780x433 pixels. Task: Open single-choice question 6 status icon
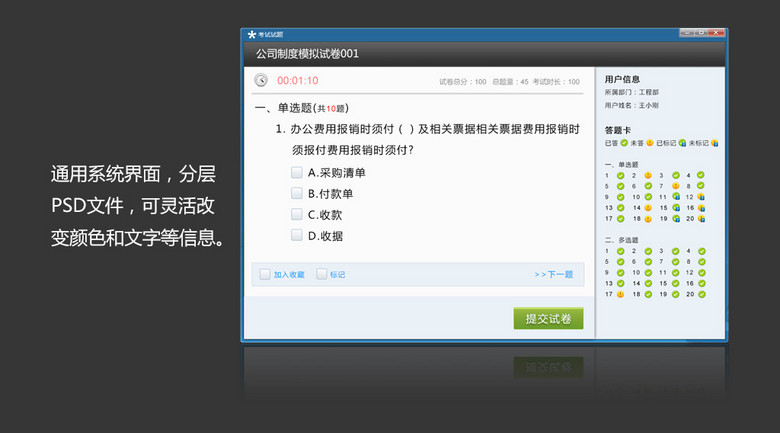coord(648,186)
